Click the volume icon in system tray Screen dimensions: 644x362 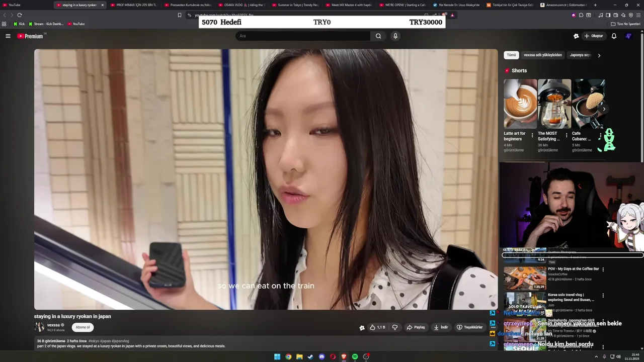(x=618, y=357)
